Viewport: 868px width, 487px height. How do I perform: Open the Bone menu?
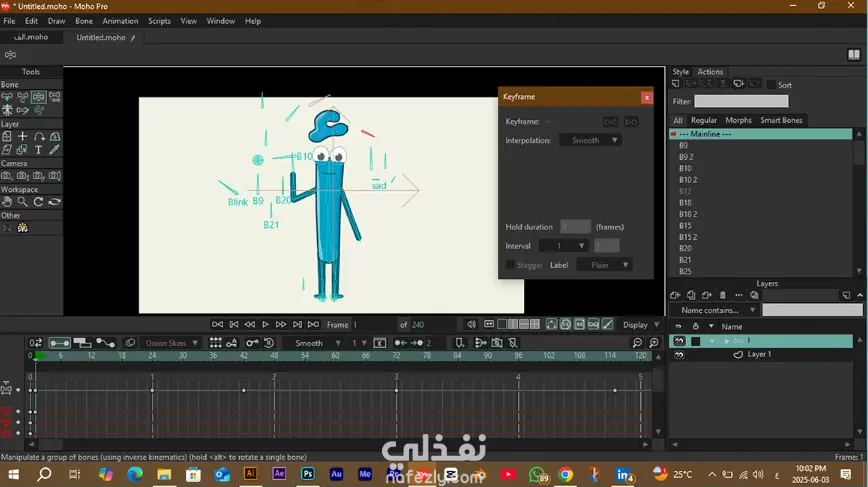click(x=84, y=21)
